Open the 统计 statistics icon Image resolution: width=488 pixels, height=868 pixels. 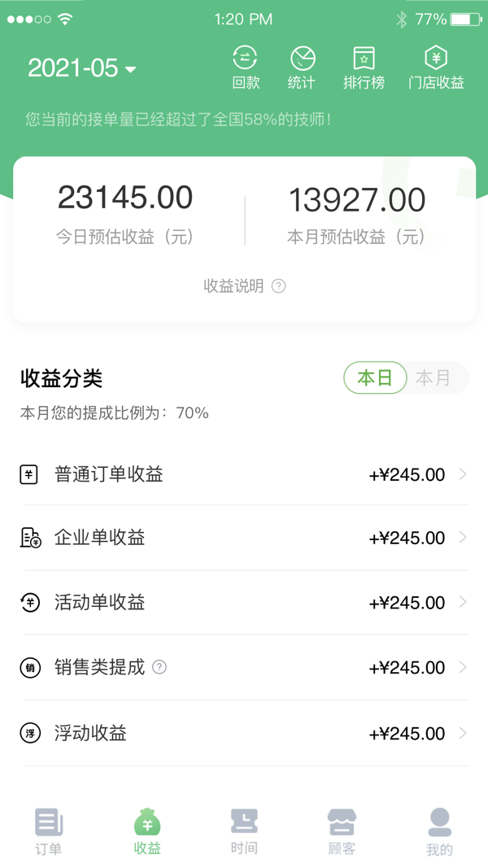(302, 59)
